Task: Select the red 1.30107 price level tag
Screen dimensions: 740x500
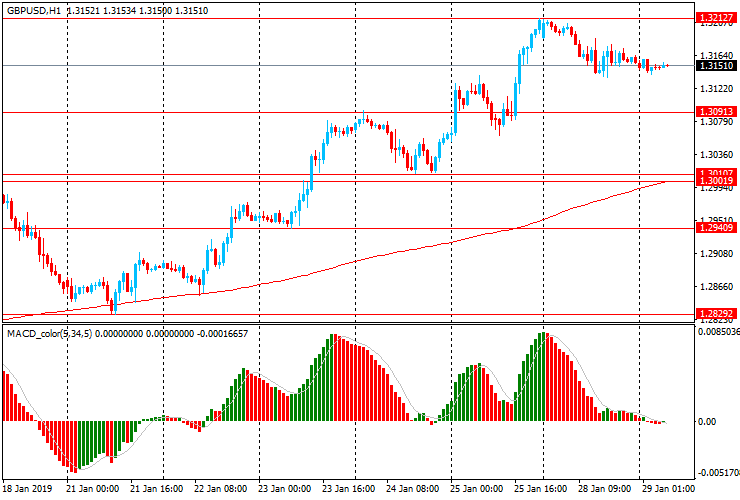Action: 716,173
